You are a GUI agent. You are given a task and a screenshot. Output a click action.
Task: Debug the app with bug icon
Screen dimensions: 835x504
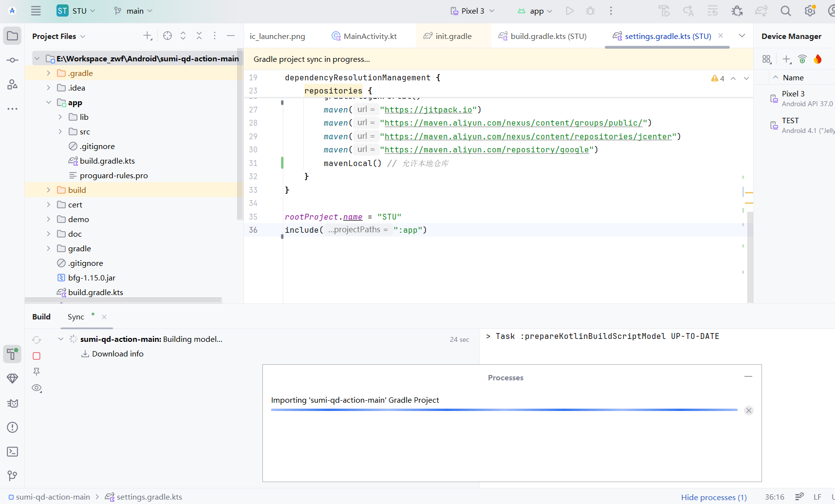(x=590, y=11)
